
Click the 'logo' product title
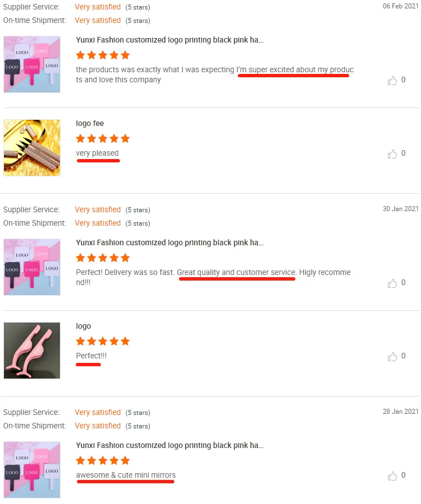[84, 326]
